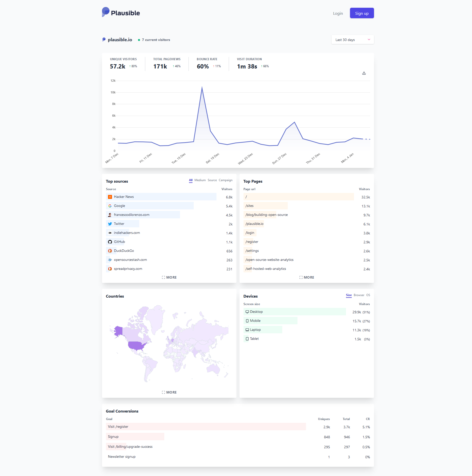Open the /sites page link
The image size is (472, 476).
pos(249,206)
